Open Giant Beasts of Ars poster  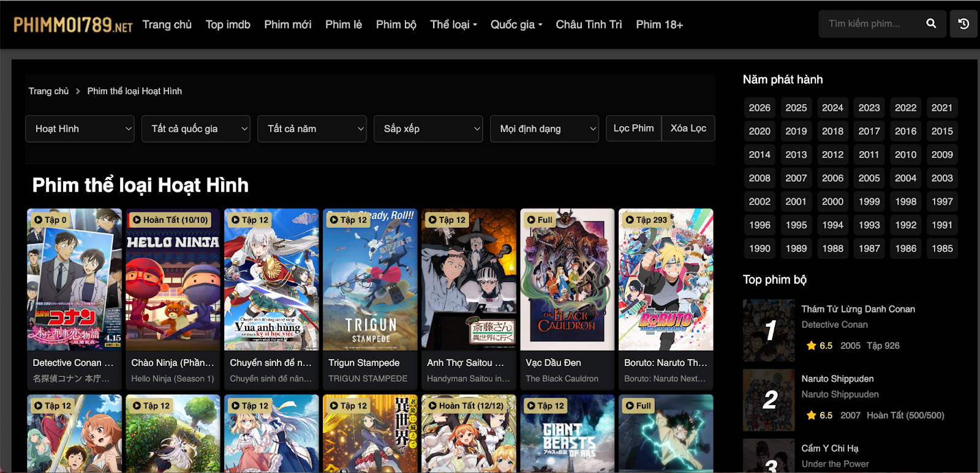568,434
